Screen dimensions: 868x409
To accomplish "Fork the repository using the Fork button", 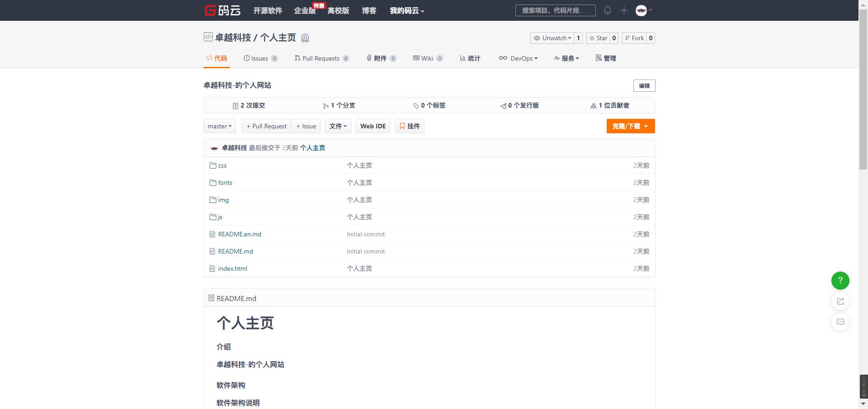I will point(636,38).
